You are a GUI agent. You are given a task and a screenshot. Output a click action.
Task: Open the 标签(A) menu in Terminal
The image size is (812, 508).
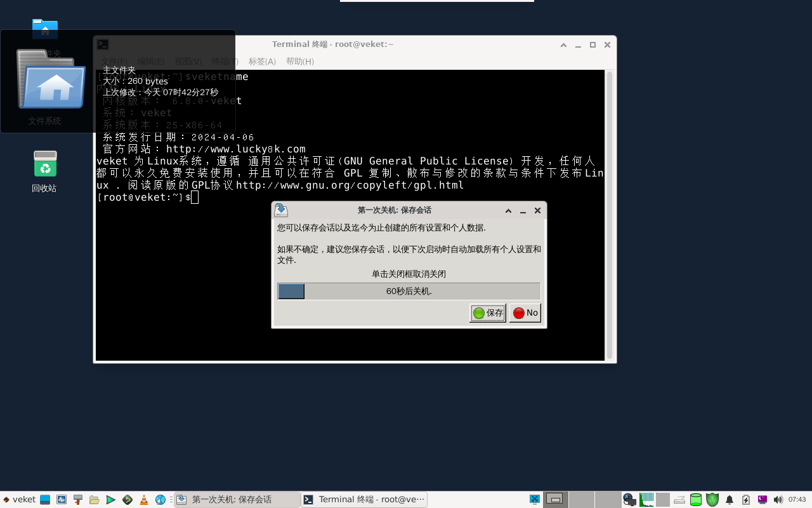(262, 62)
